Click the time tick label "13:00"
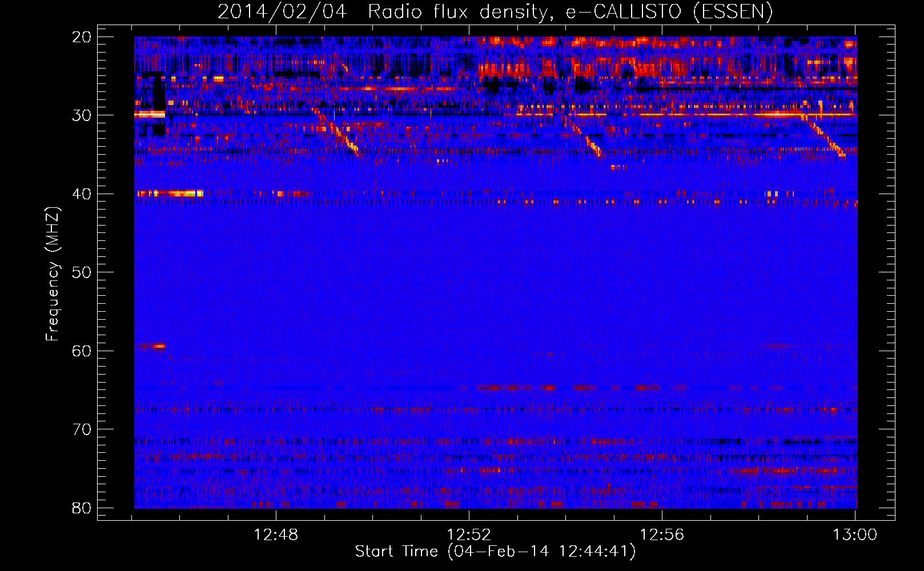The width and height of the screenshot is (924, 571). coord(855,535)
